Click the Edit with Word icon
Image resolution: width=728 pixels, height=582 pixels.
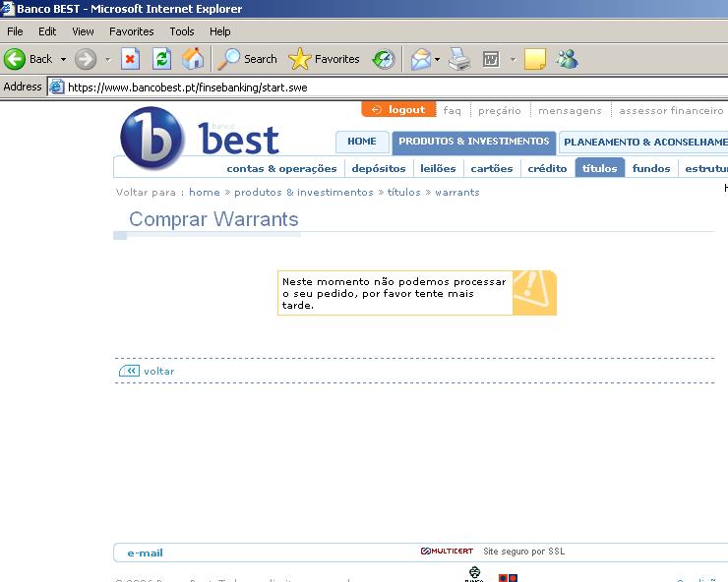(491, 59)
